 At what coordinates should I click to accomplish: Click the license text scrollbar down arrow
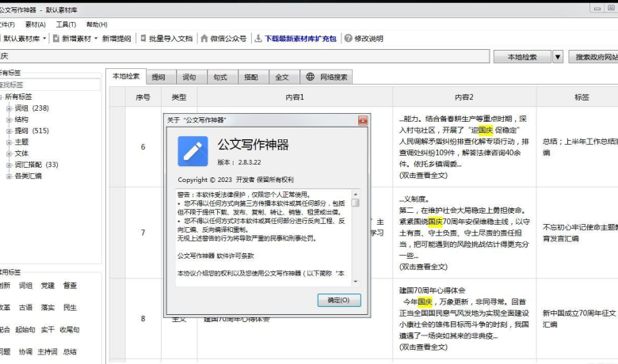[356, 282]
